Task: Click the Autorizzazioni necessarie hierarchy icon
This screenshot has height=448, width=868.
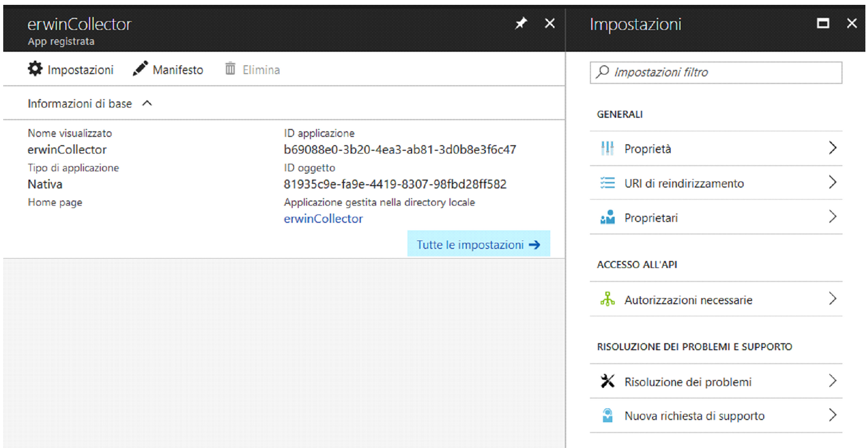Action: pyautogui.click(x=607, y=299)
